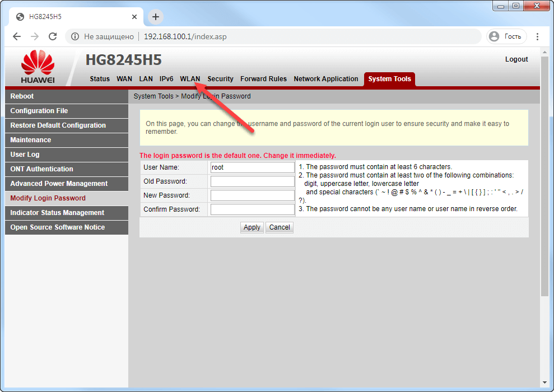554x392 pixels.
Task: Open the Forward Rules tab
Action: (x=263, y=79)
